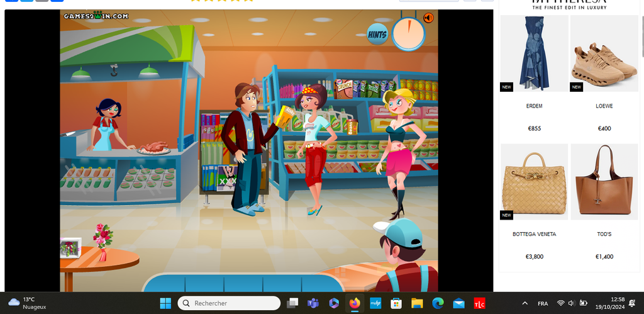Open the weather widget showing 13°C Nuageux
The height and width of the screenshot is (314, 644).
click(27, 303)
